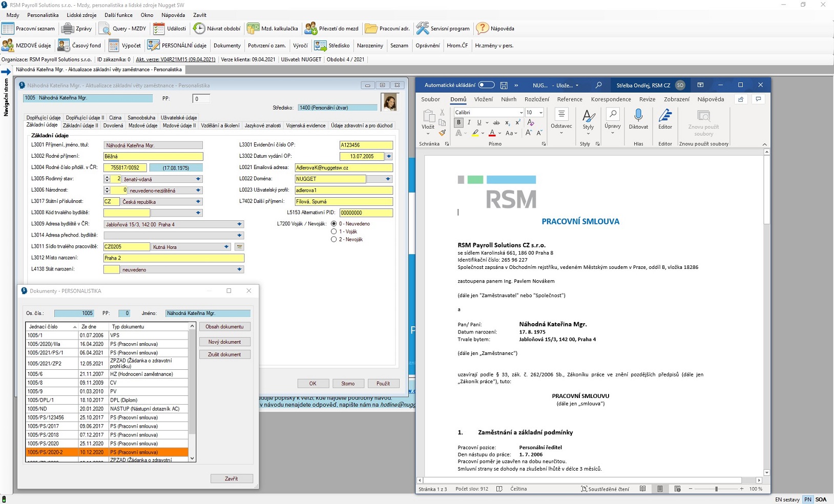Sort by Jednací číslo column header
The image size is (834, 504).
click(x=52, y=327)
